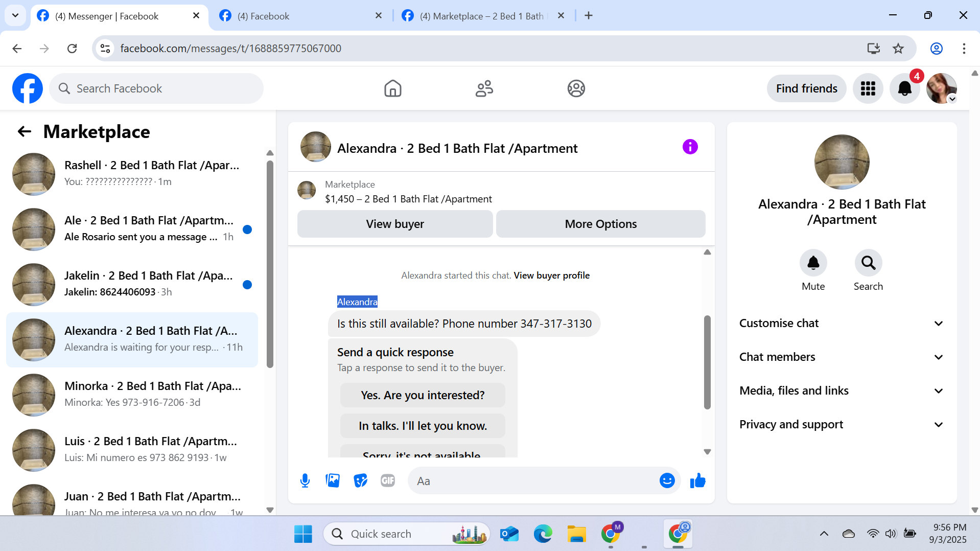Navigate back in the browser

[17, 49]
